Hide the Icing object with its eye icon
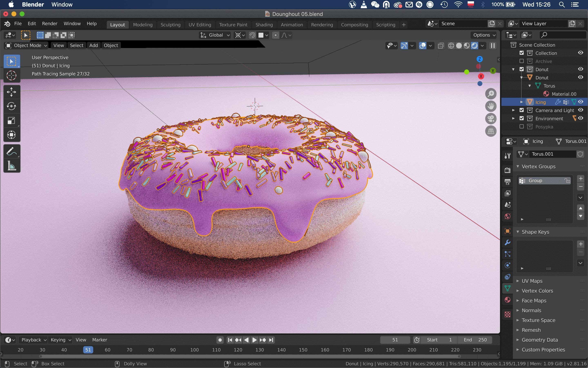588x368 pixels. [x=581, y=102]
